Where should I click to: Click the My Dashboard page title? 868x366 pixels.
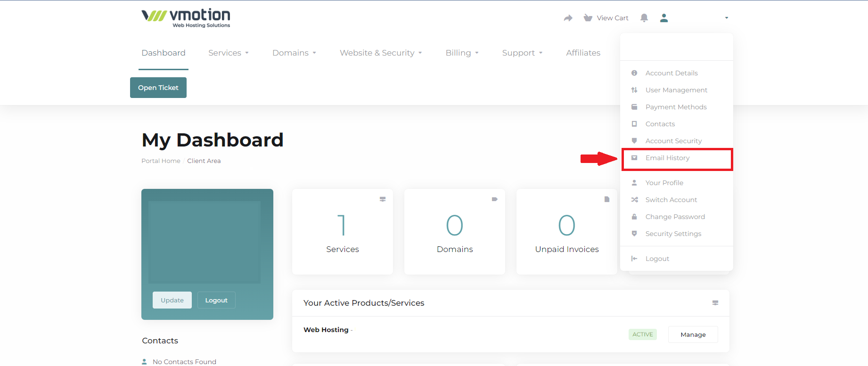point(213,140)
